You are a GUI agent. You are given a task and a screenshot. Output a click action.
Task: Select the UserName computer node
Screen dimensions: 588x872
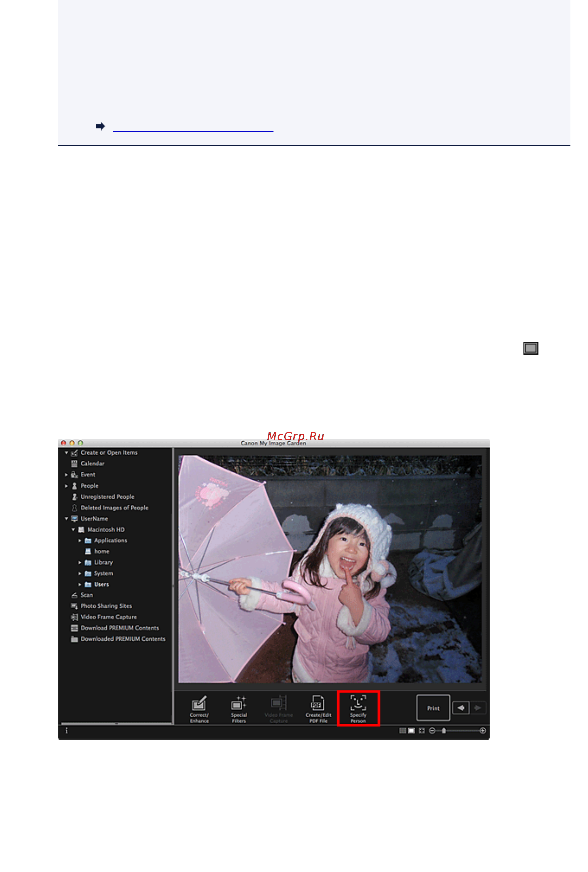[x=94, y=519]
